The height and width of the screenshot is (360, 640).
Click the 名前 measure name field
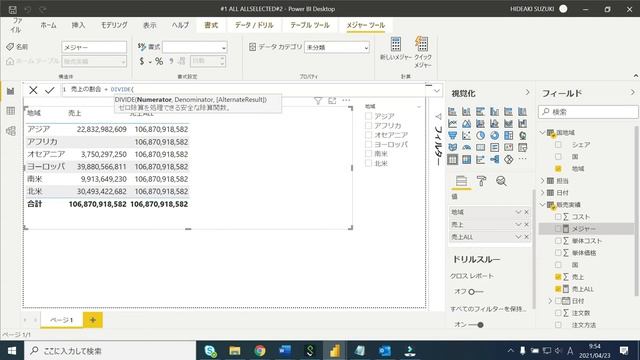[94, 47]
